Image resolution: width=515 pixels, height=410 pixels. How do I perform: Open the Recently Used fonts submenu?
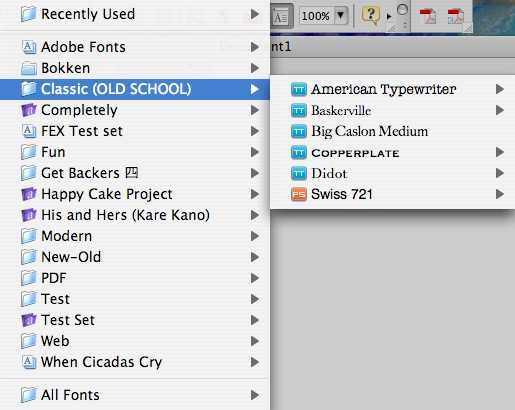click(x=135, y=14)
